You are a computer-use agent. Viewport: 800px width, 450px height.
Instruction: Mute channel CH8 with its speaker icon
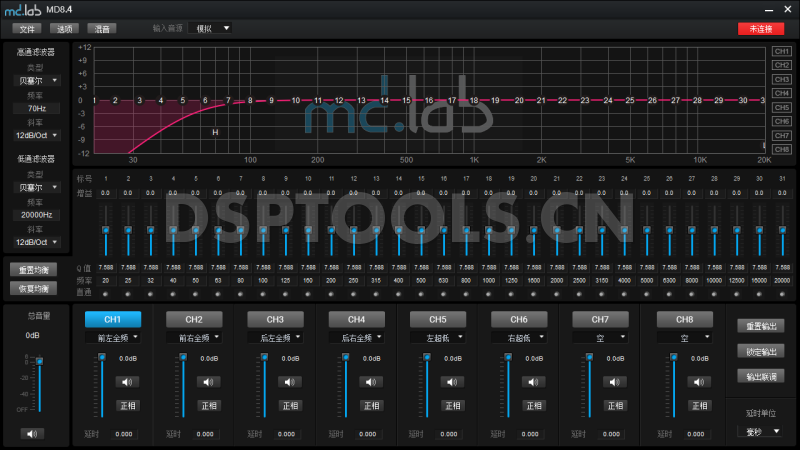point(699,382)
